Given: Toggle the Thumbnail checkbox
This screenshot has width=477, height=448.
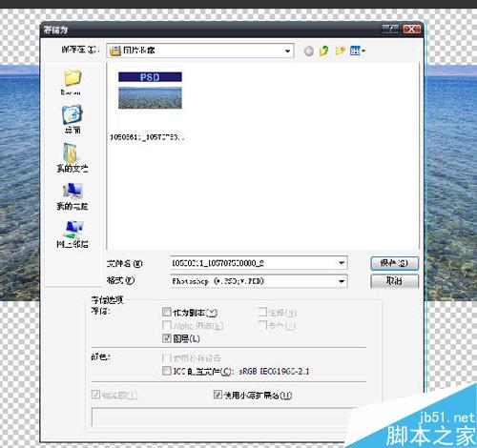Looking at the screenshot, I should 95,395.
